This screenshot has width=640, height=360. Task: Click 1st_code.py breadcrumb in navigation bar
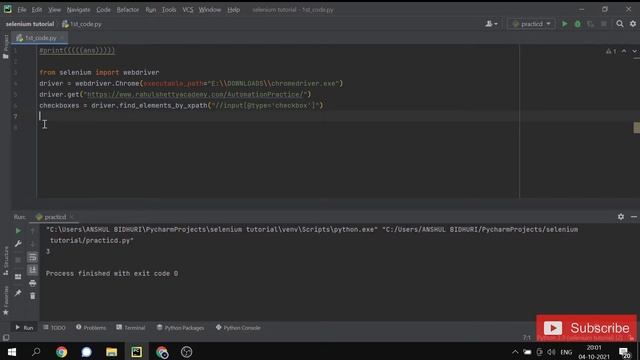[82, 24]
